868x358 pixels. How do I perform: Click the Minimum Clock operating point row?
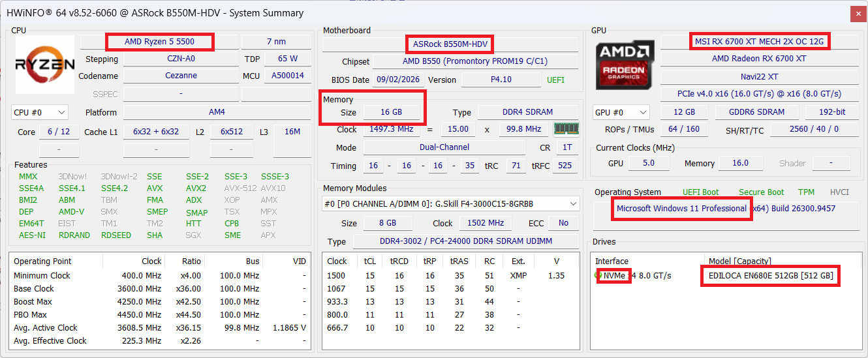160,276
